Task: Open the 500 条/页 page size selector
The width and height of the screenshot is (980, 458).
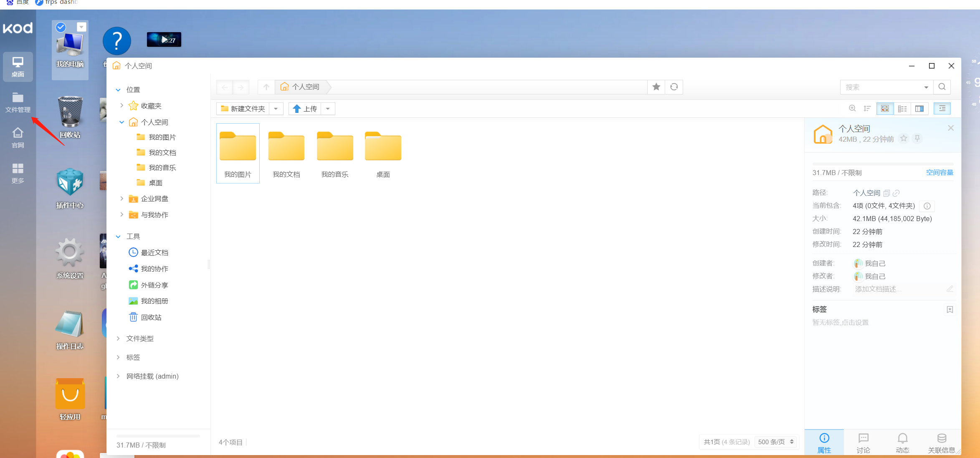Action: (x=776, y=442)
